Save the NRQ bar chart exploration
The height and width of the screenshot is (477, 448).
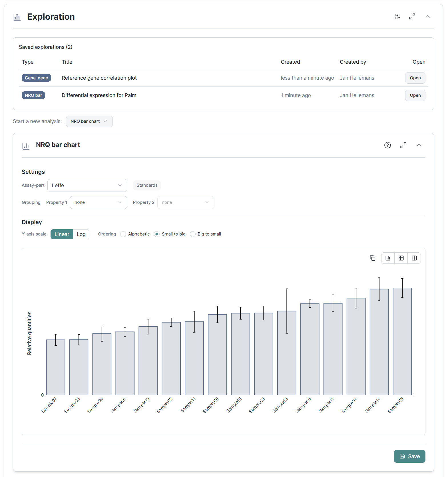(x=409, y=456)
